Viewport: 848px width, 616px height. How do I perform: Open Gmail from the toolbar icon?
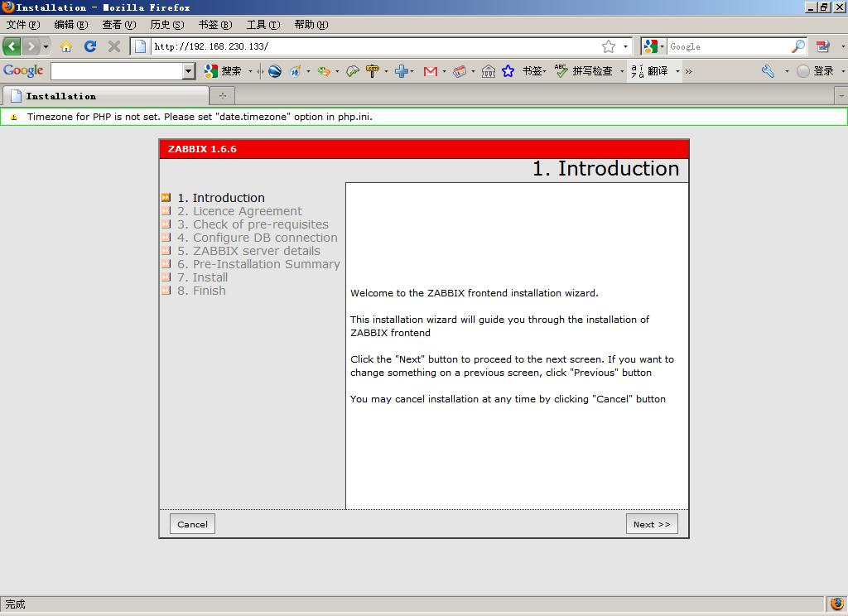tap(431, 71)
